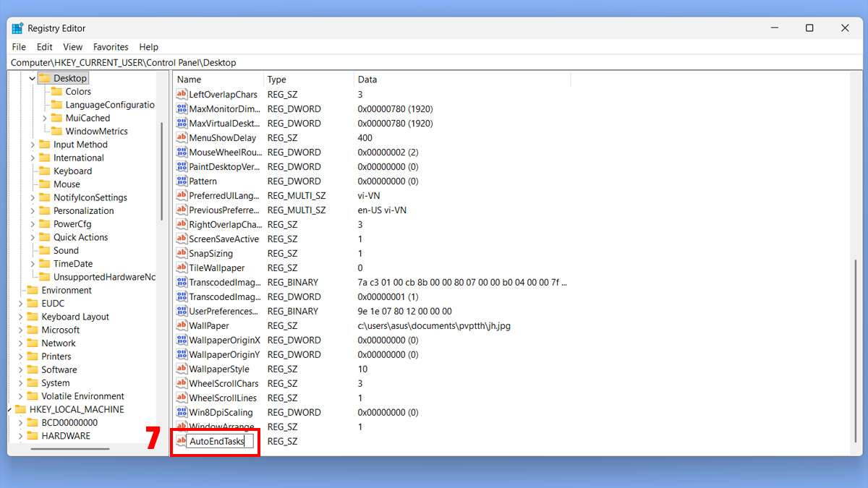This screenshot has height=488, width=868.
Task: Click the Pattern DWORD value icon
Action: (182, 181)
